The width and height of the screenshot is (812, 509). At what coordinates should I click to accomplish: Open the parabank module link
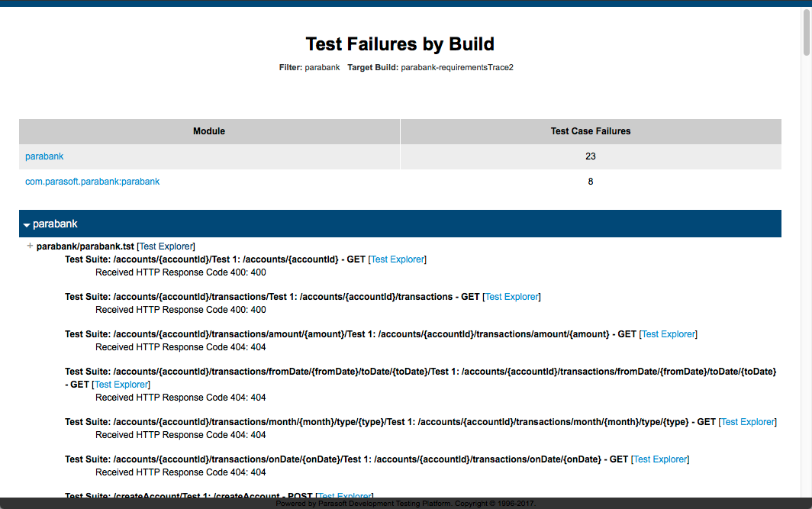pyautogui.click(x=44, y=156)
